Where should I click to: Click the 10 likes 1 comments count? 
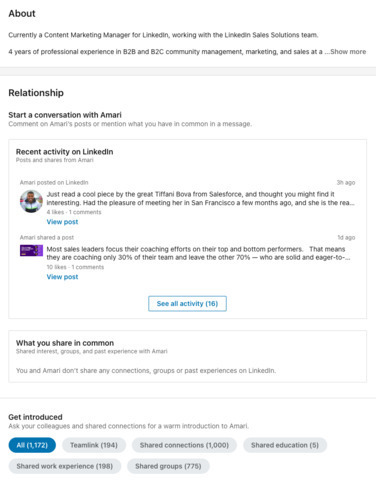click(75, 267)
